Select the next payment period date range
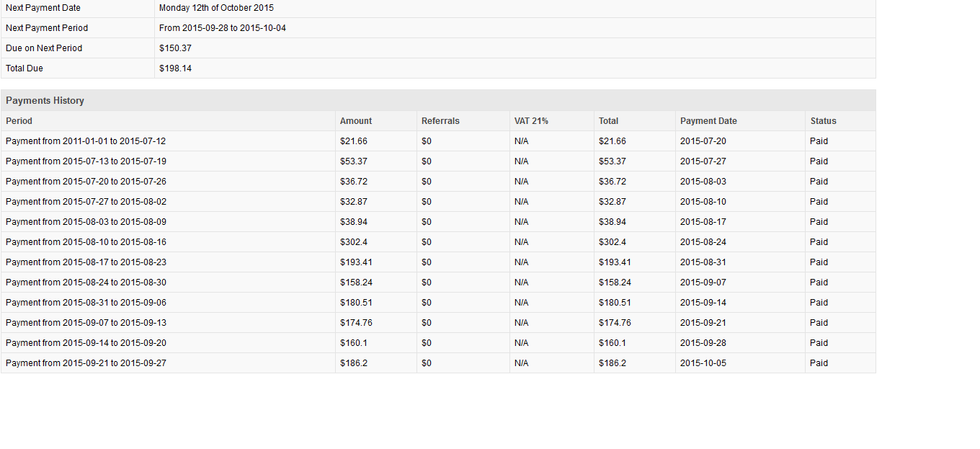 point(223,28)
